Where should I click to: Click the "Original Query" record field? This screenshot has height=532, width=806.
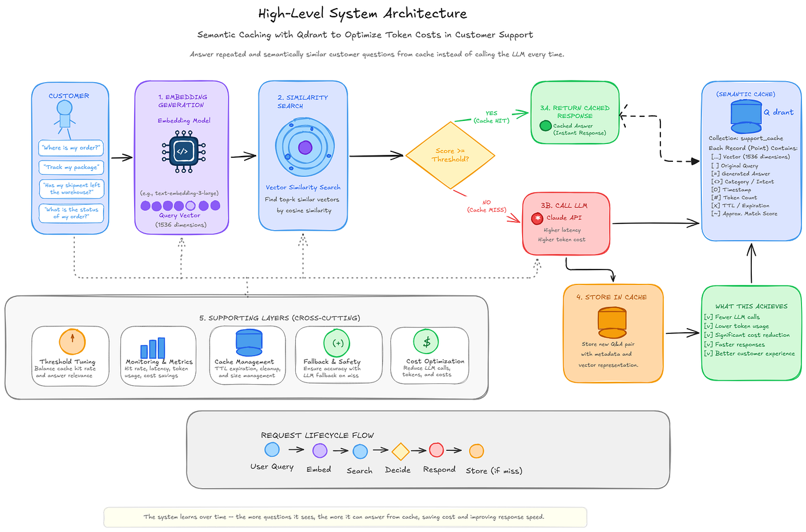[x=735, y=165]
